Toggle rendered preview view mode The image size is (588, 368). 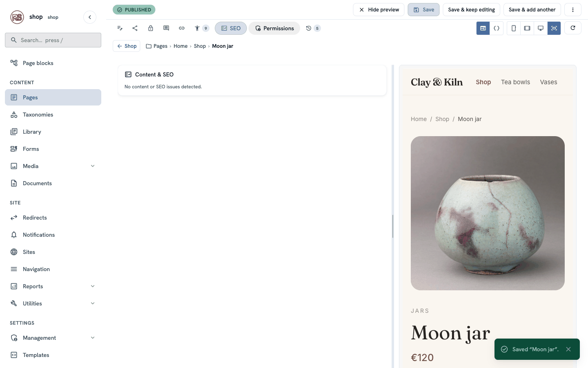pyautogui.click(x=483, y=28)
